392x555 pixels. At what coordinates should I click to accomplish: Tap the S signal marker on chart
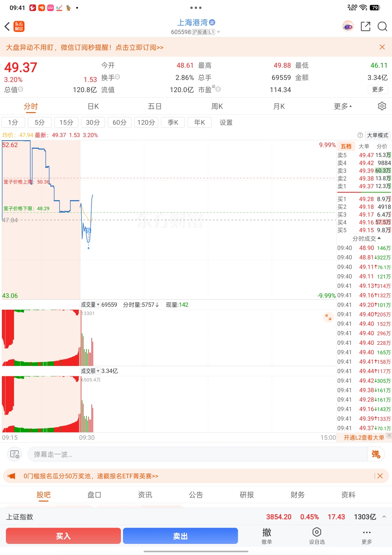tap(88, 231)
